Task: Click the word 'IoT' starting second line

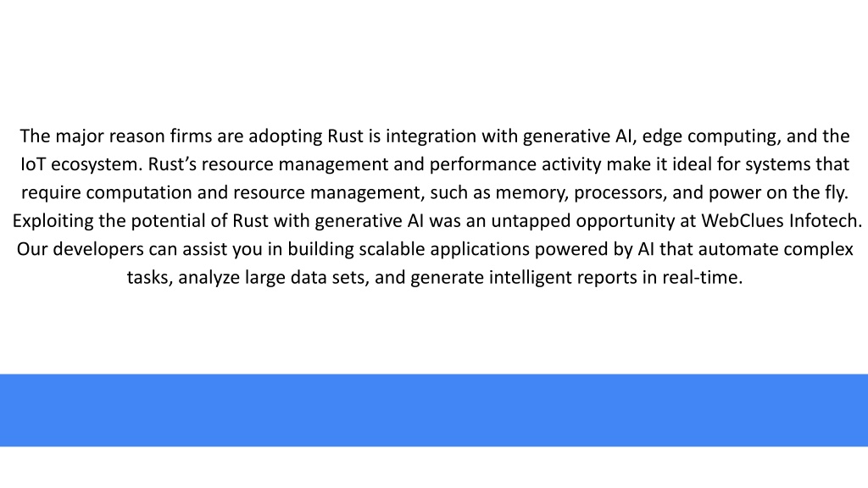Action: pos(33,164)
